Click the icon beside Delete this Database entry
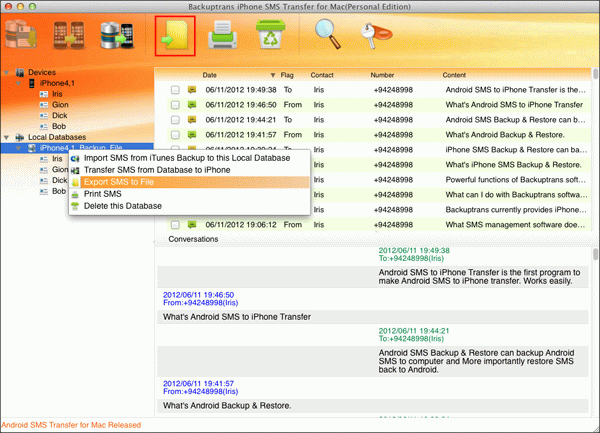 point(75,206)
